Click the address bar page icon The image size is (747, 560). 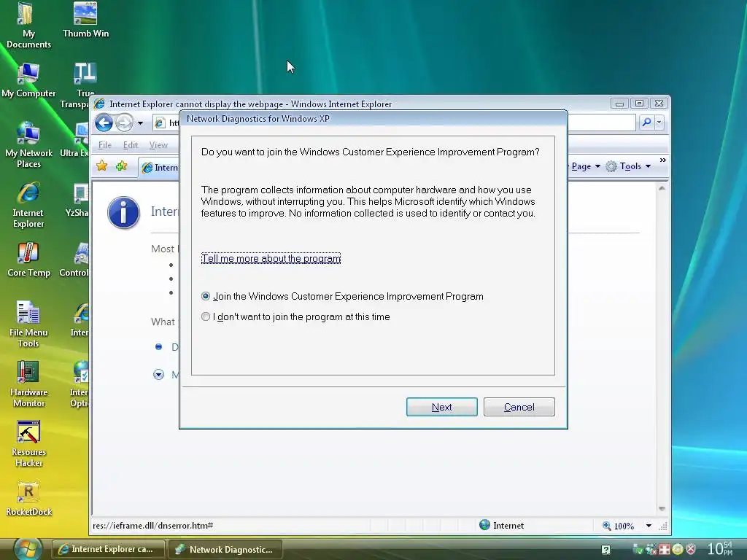160,122
